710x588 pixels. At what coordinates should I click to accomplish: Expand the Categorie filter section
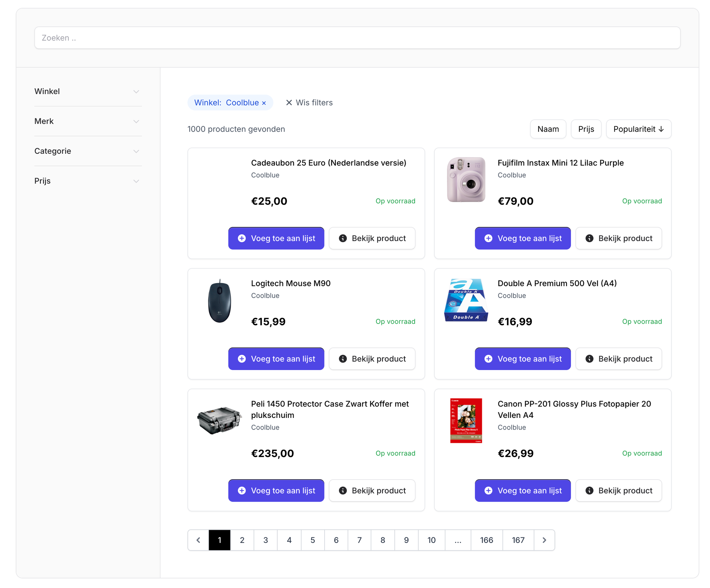[136, 151]
